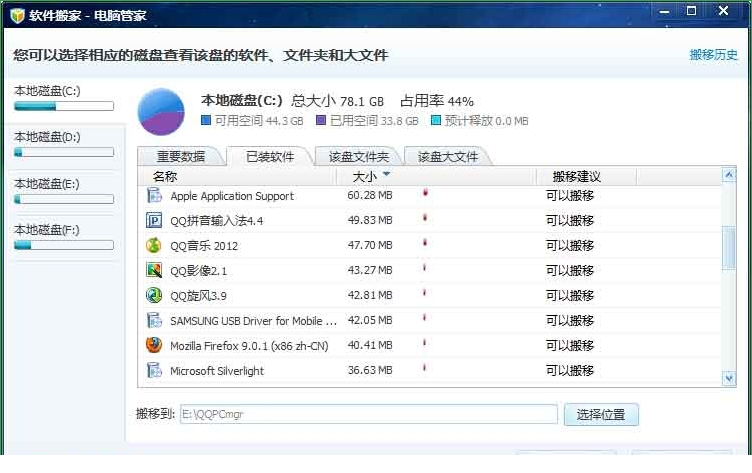Screen dimensions: 752x473
Task: Click the 选择位置 button
Action: [601, 414]
